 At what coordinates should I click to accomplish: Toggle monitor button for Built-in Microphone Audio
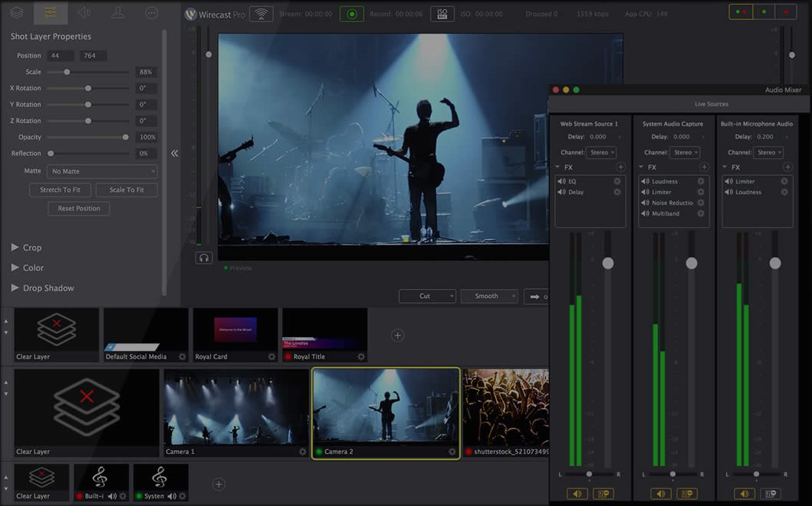[x=771, y=494]
